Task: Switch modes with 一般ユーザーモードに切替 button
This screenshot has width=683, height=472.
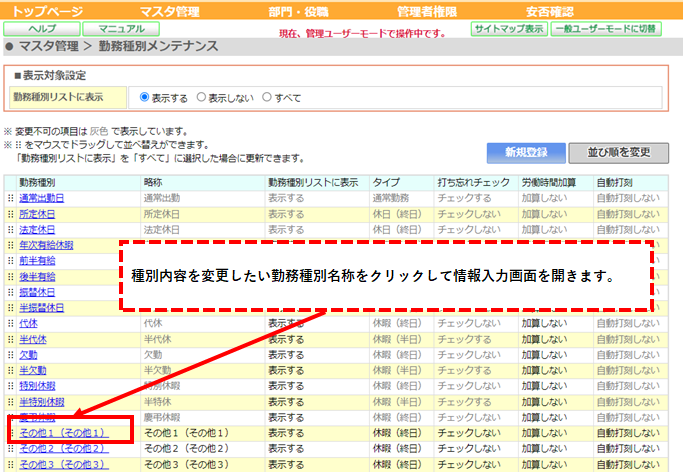Action: pos(606,29)
